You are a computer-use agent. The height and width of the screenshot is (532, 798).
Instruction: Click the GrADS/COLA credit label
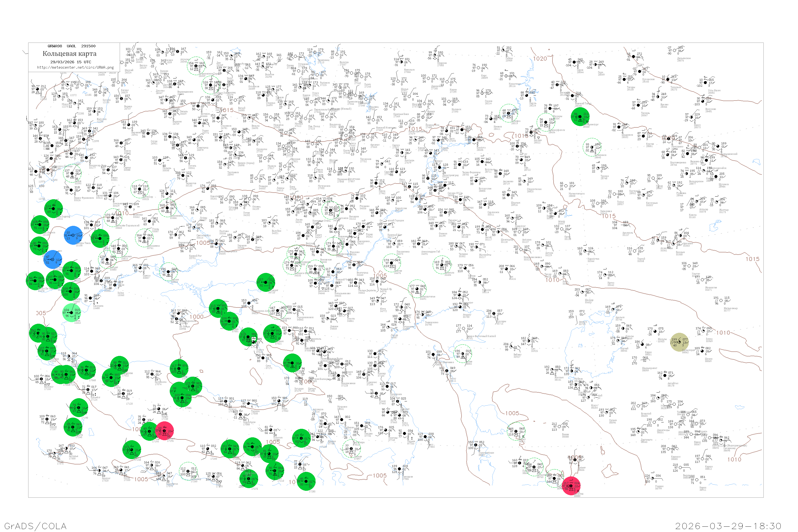[35, 526]
